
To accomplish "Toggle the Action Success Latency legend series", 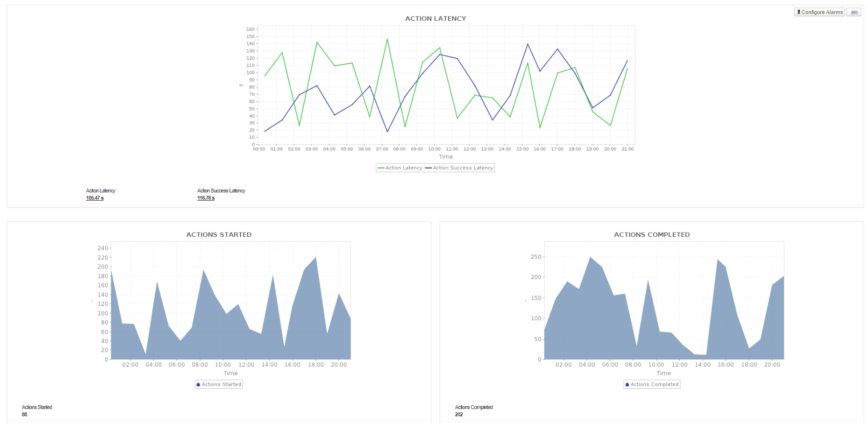I will tap(459, 168).
